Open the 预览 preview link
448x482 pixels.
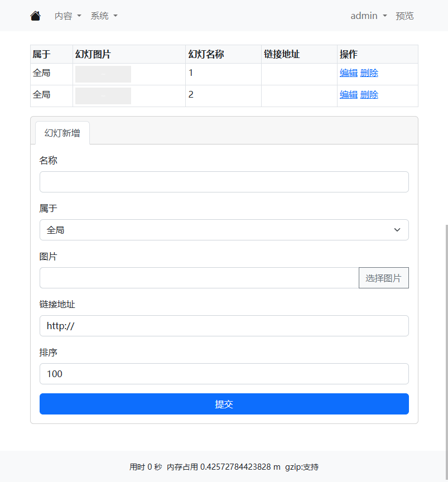(x=404, y=16)
